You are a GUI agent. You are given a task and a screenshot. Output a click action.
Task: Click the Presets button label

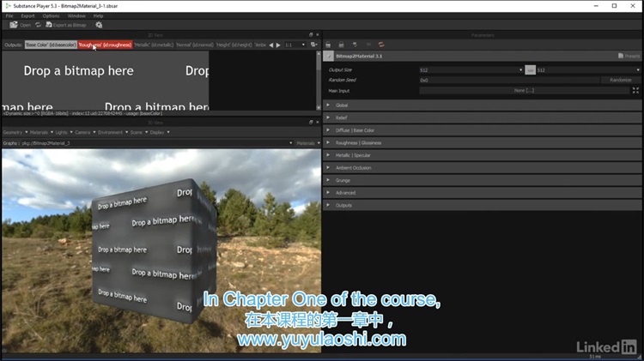coord(632,57)
